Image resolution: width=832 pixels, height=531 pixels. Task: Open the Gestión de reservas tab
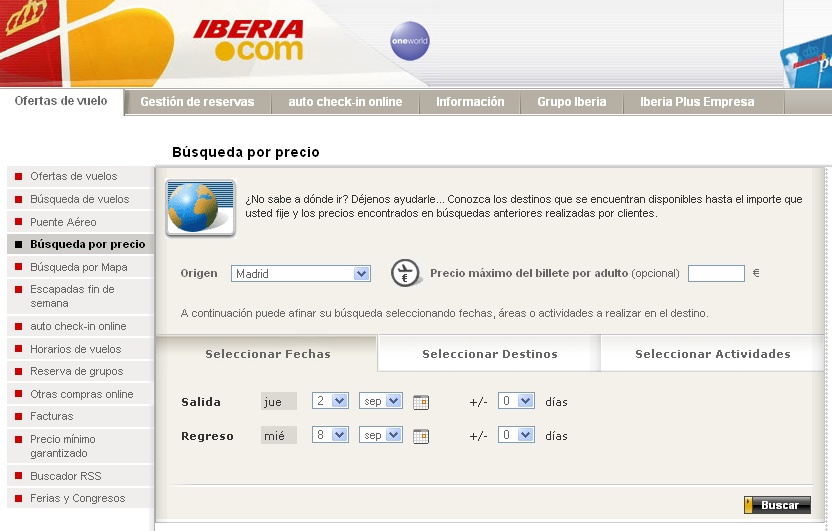197,102
